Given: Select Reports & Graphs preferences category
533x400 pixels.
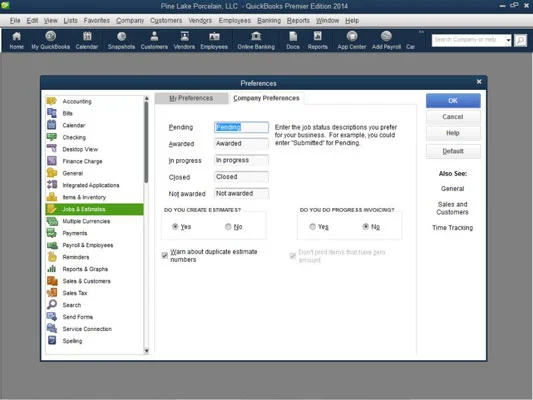Looking at the screenshot, I should pos(94,269).
